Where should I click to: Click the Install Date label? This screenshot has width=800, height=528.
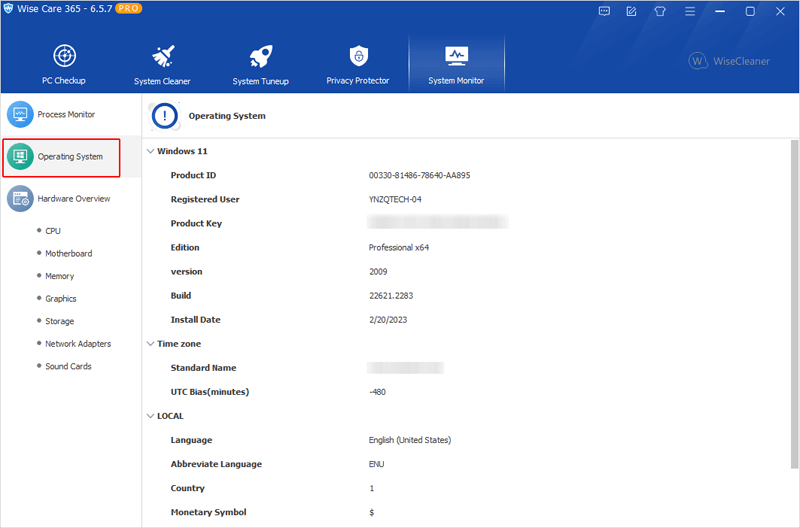195,320
